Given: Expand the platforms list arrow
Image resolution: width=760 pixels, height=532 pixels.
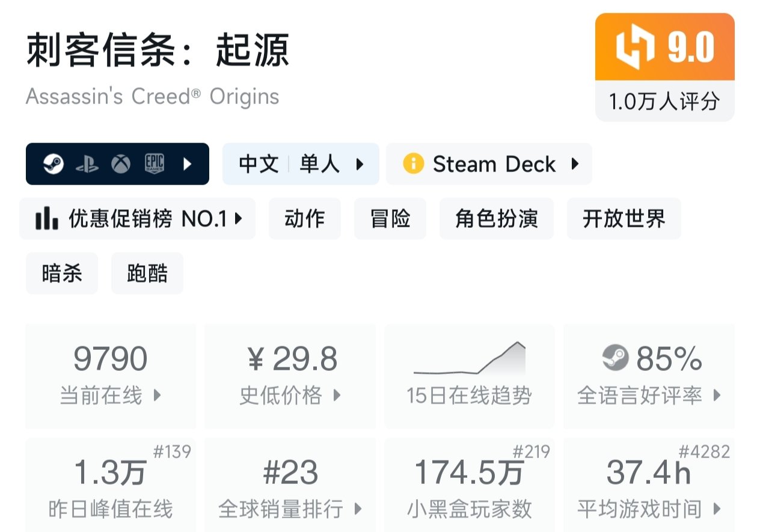Looking at the screenshot, I should click(x=188, y=164).
